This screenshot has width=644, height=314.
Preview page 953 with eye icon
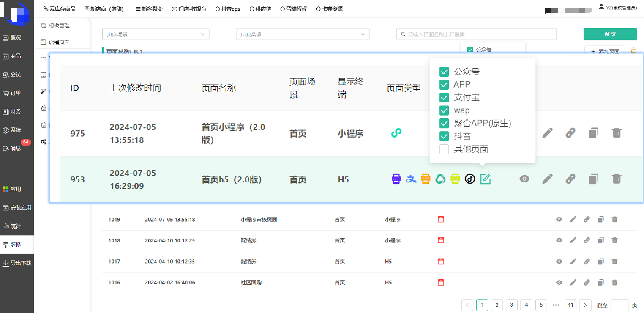(x=524, y=179)
